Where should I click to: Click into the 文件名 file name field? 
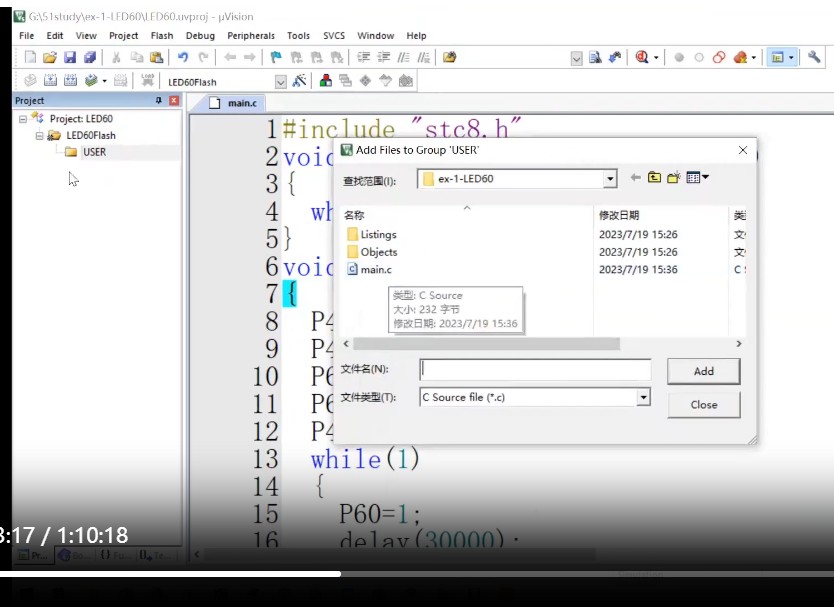(x=535, y=369)
